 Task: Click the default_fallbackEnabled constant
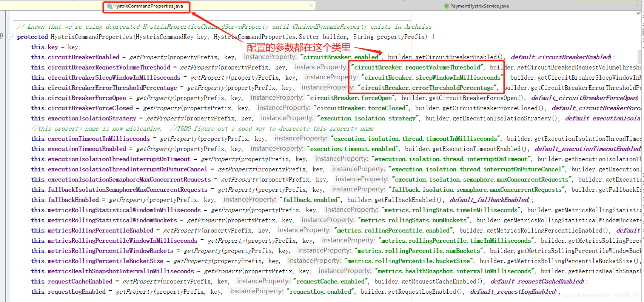coord(489,200)
